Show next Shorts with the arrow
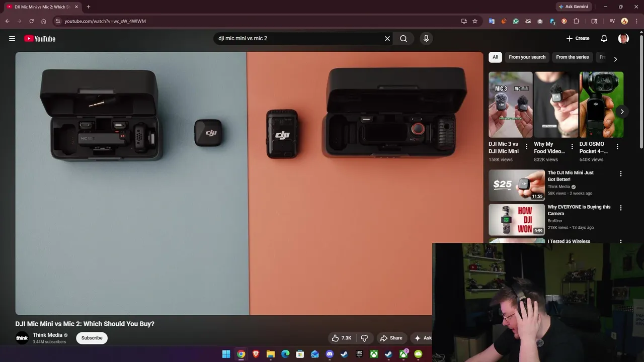 point(622,112)
